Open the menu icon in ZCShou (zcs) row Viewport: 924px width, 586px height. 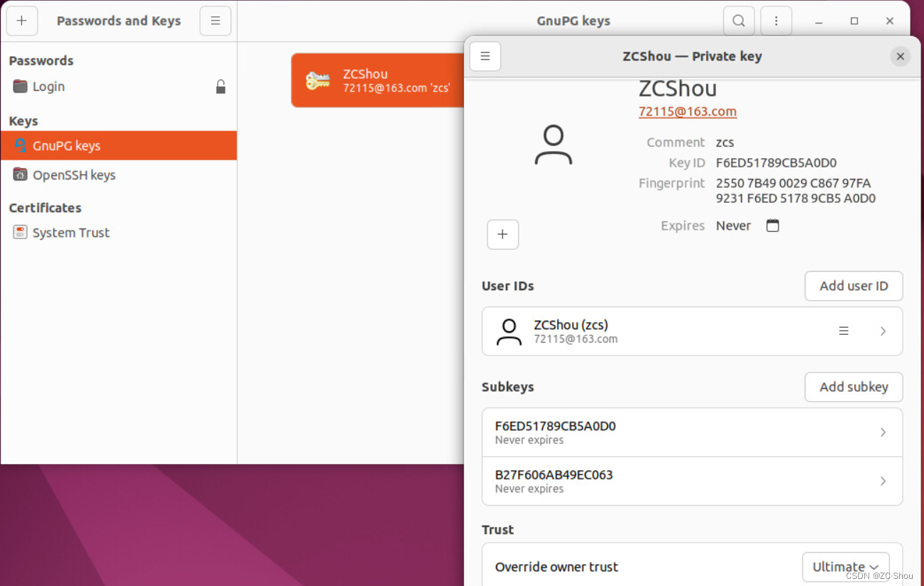844,331
